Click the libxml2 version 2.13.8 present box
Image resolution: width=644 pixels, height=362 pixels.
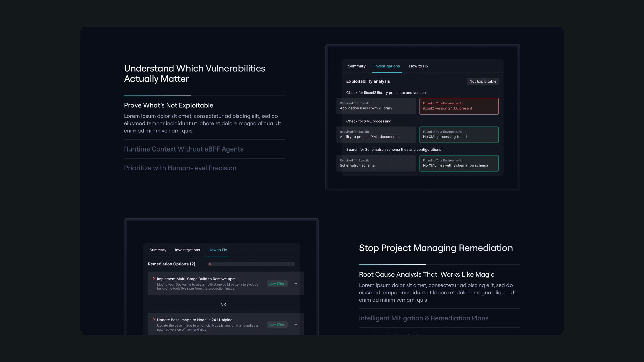click(459, 106)
